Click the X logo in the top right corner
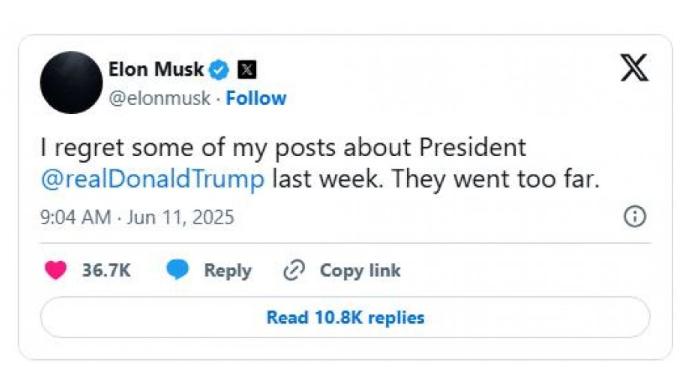The width and height of the screenshot is (697, 381). pos(634,68)
